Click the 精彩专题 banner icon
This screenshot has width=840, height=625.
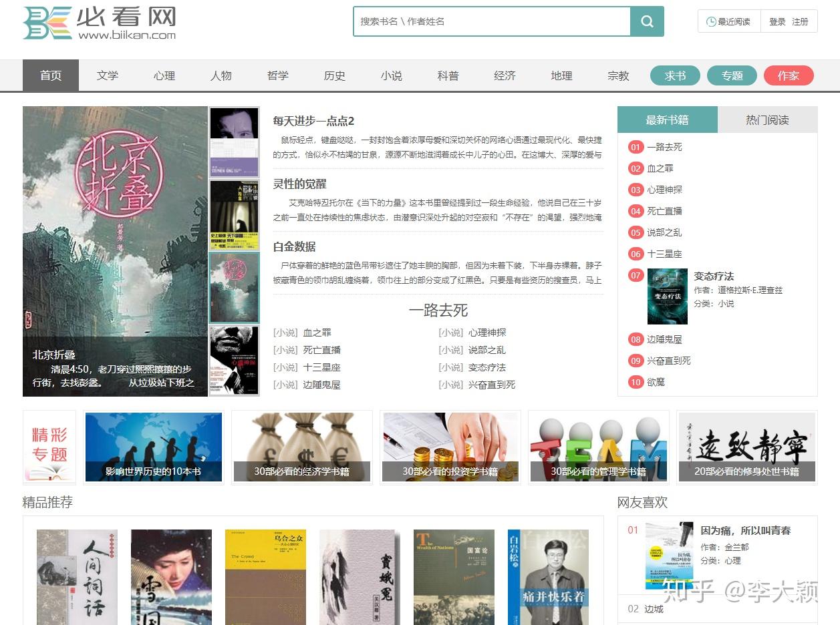click(x=49, y=447)
